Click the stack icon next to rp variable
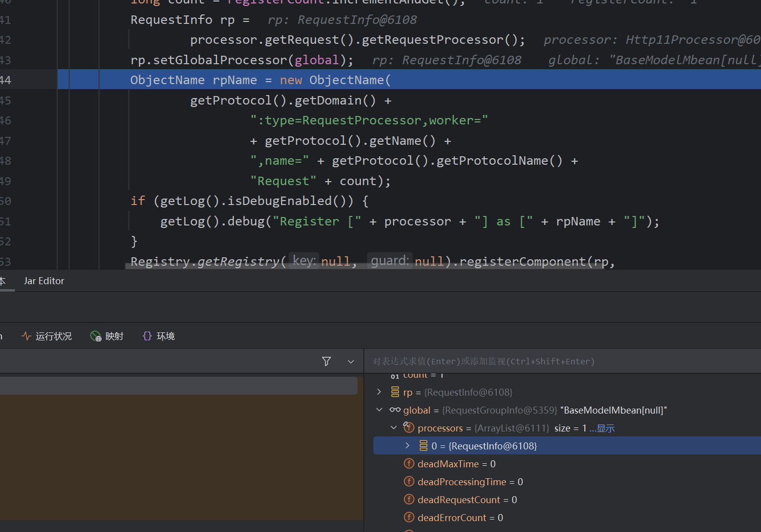 pyautogui.click(x=395, y=392)
